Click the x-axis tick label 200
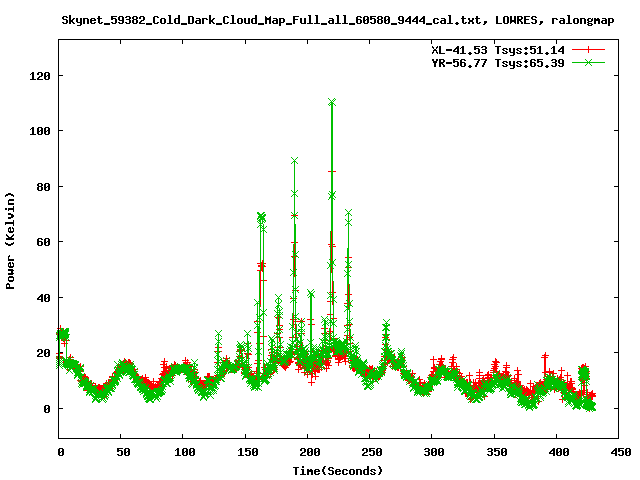Screen dimensions: 640x480 click(x=310, y=452)
